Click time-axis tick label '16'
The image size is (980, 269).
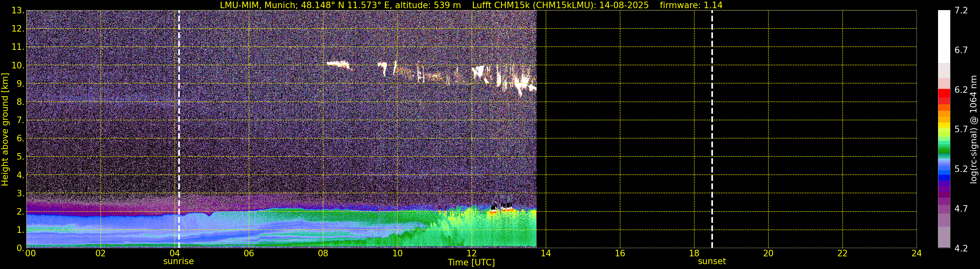click(620, 253)
